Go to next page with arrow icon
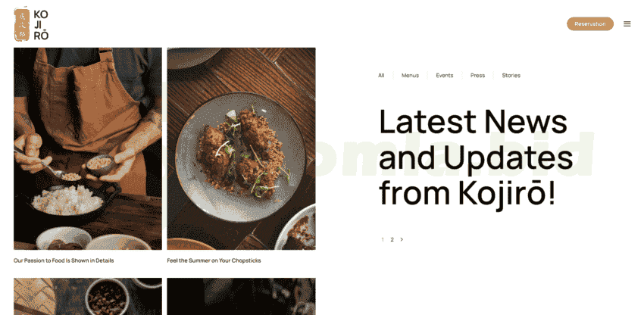 pos(402,239)
